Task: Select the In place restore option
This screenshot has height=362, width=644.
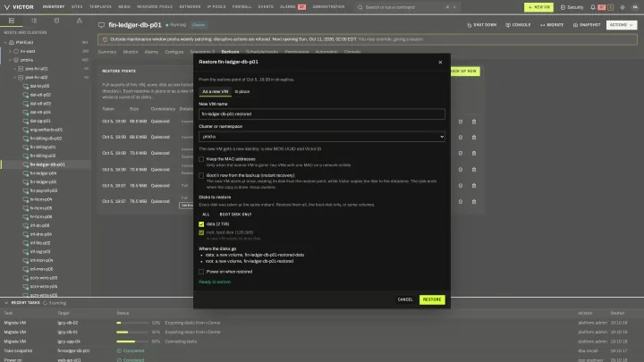Action: tap(241, 91)
